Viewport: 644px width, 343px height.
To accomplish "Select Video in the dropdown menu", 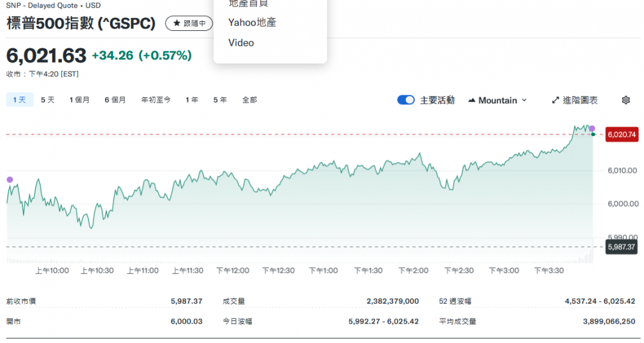I will click(241, 43).
